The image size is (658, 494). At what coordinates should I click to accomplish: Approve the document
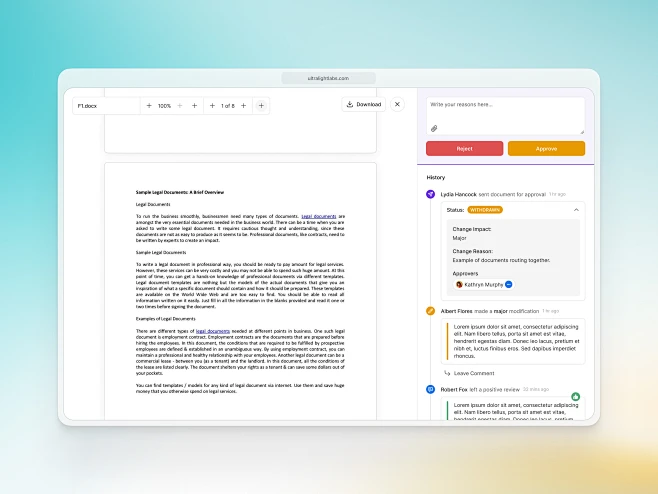[546, 149]
